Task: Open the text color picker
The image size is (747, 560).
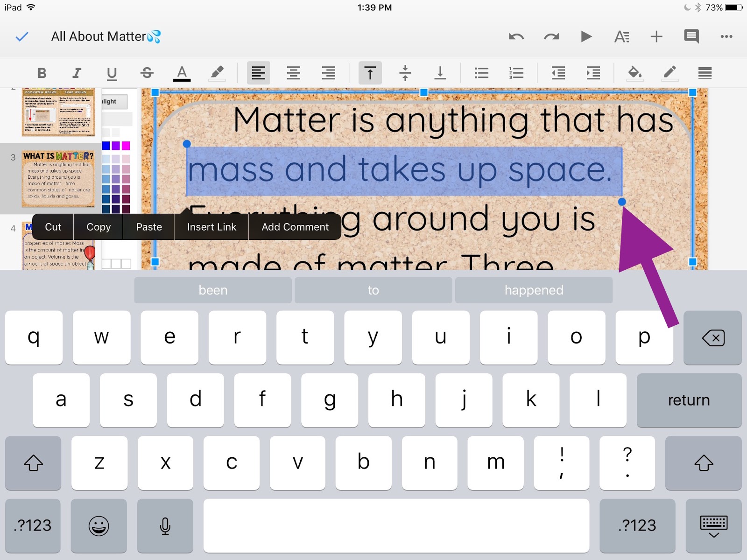Action: pyautogui.click(x=182, y=73)
